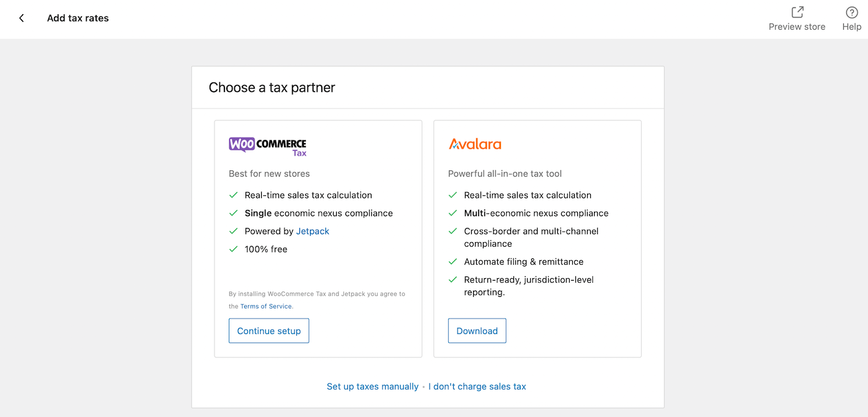868x417 pixels.
Task: Click the checkmark beside 100% free
Action: pyautogui.click(x=234, y=249)
